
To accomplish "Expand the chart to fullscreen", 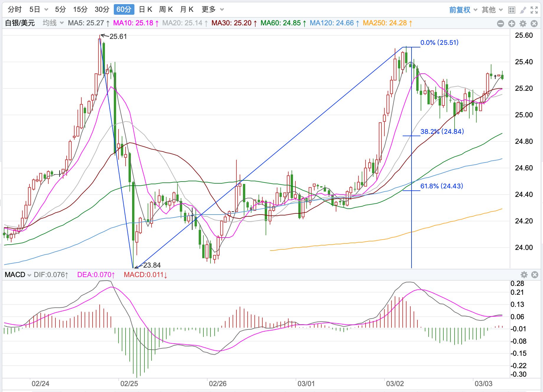I will coord(534,10).
